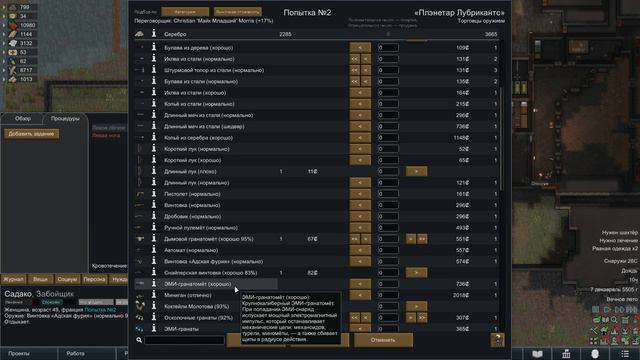Sell the Длинный лук (плохо)
The image size is (640, 360).
[x=416, y=171]
